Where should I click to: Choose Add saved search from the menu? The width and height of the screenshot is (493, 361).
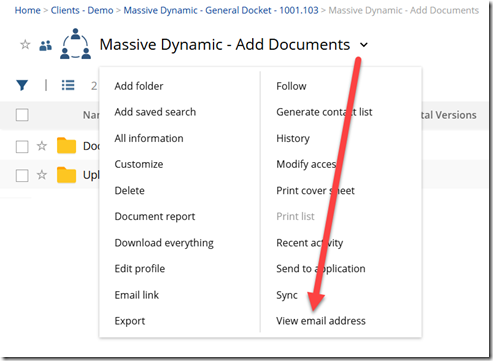155,112
